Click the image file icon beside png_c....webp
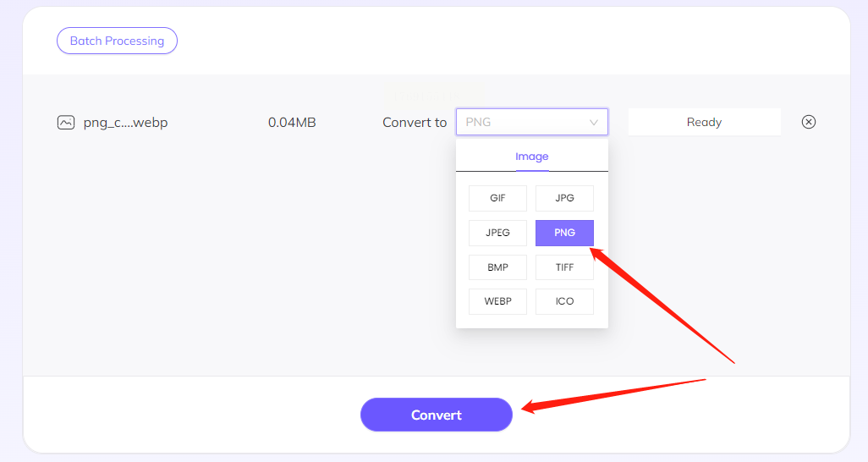The height and width of the screenshot is (462, 868). tap(65, 123)
